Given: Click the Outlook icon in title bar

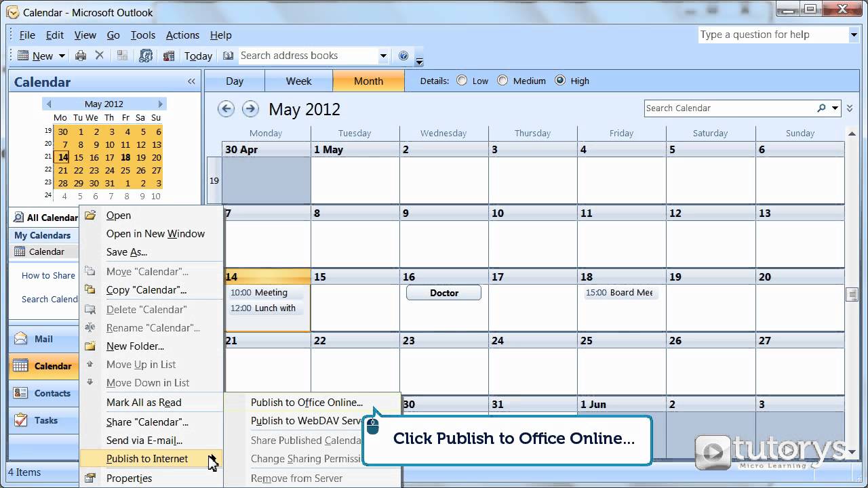Looking at the screenshot, I should tap(12, 12).
